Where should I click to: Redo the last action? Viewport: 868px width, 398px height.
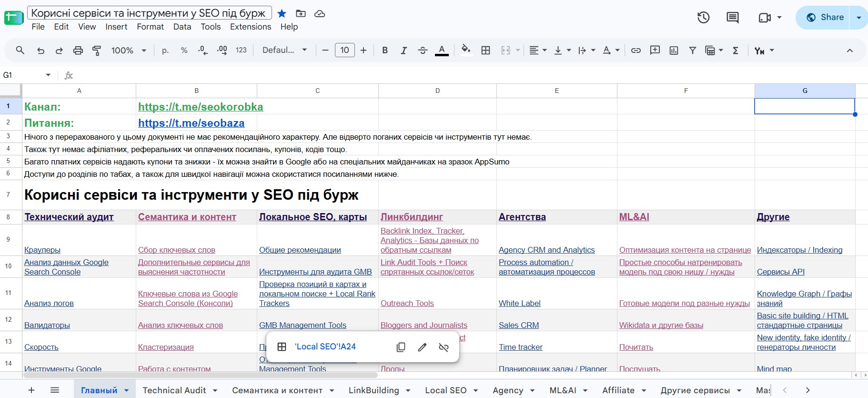[x=59, y=50]
